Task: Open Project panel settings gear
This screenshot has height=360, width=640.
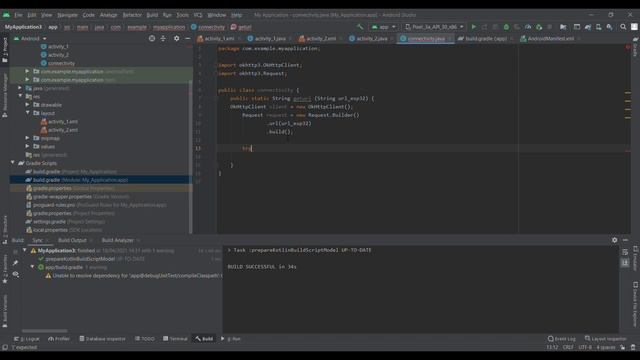Action: click(x=176, y=38)
